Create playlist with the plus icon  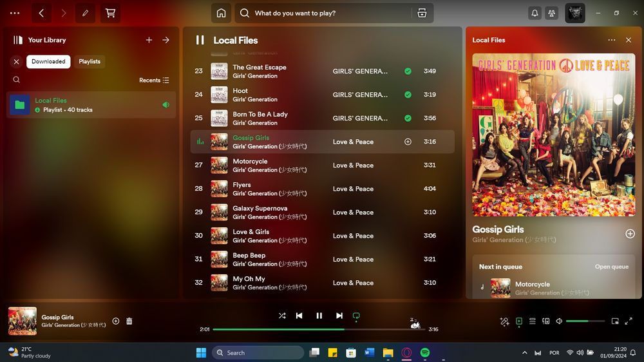(149, 40)
